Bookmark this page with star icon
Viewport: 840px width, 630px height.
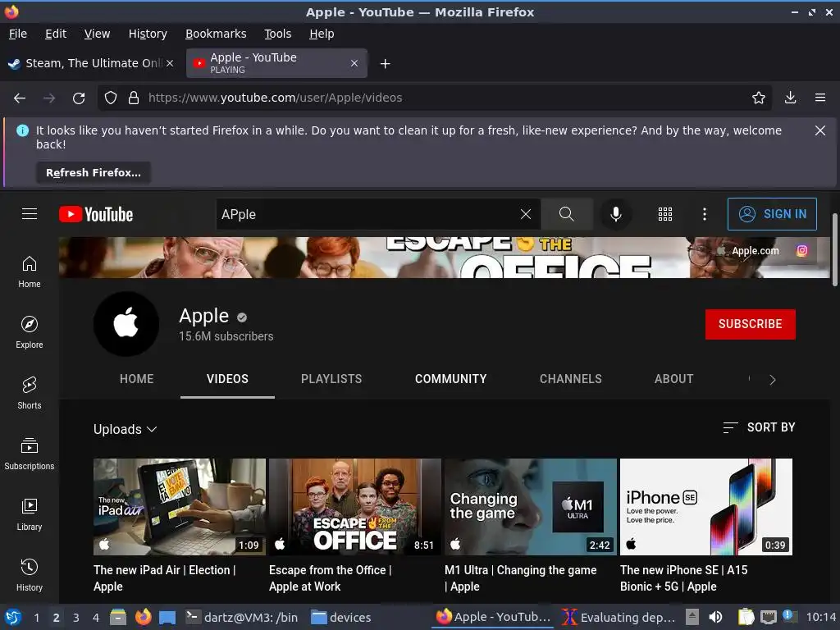pyautogui.click(x=758, y=98)
